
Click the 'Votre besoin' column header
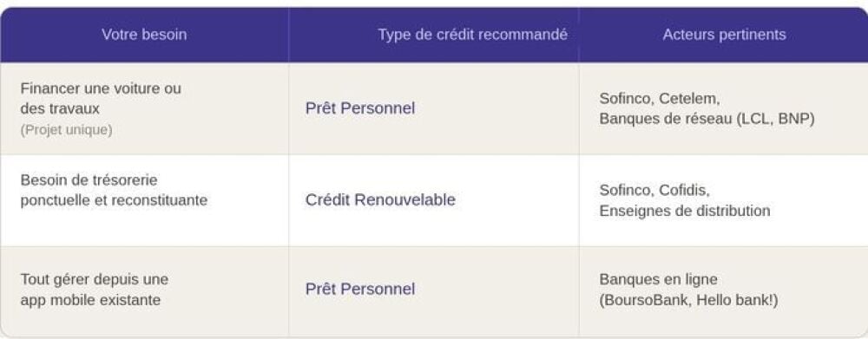point(144,35)
